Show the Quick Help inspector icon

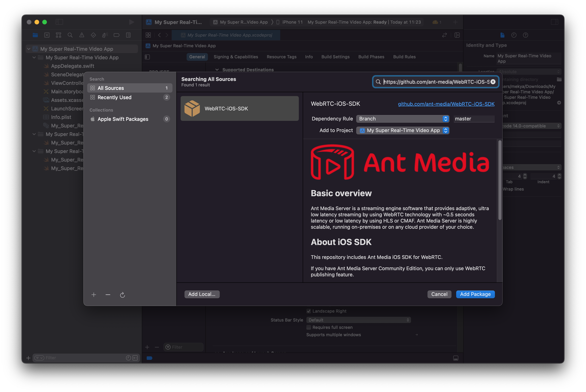[526, 35]
